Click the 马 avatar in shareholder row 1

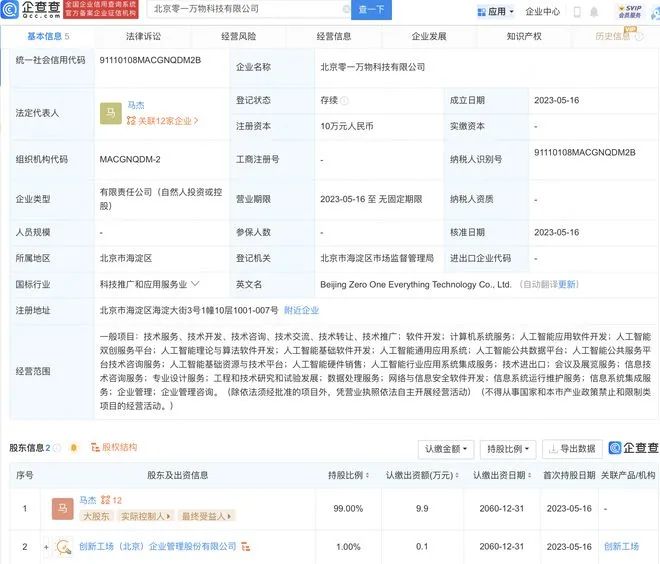(63, 508)
